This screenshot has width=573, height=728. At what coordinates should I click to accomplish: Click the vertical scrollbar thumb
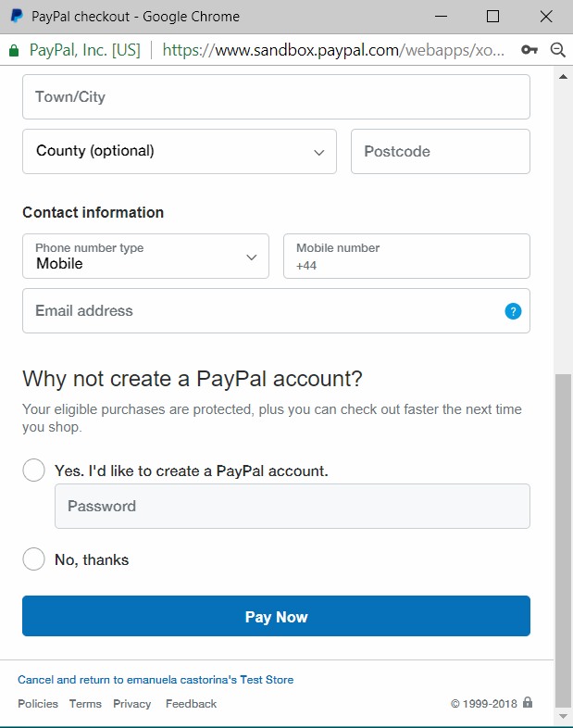[x=563, y=537]
